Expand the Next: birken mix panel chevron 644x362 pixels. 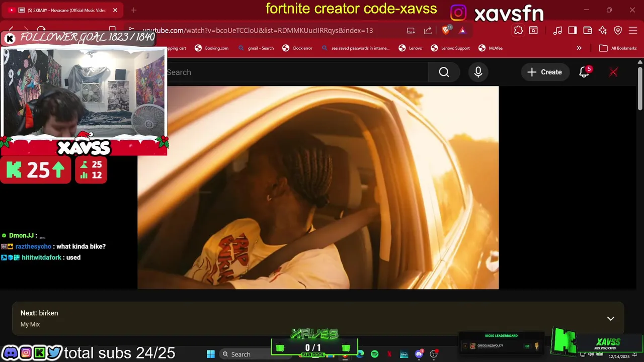point(610,318)
